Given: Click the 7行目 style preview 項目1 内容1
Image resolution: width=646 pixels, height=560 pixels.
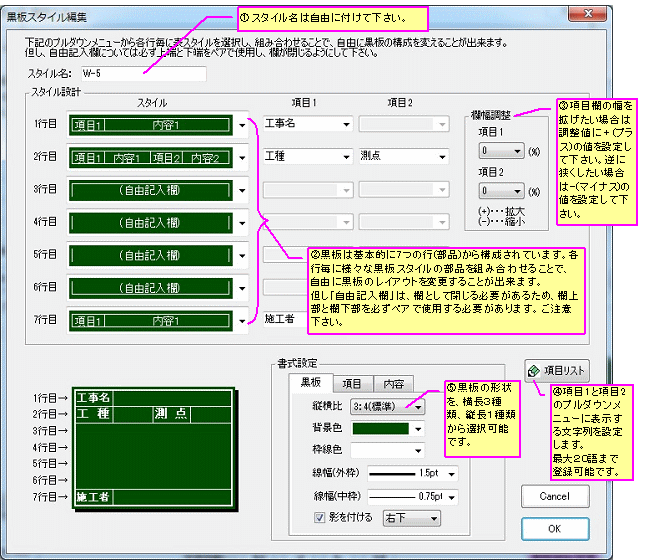Looking at the screenshot, I should click(150, 321).
